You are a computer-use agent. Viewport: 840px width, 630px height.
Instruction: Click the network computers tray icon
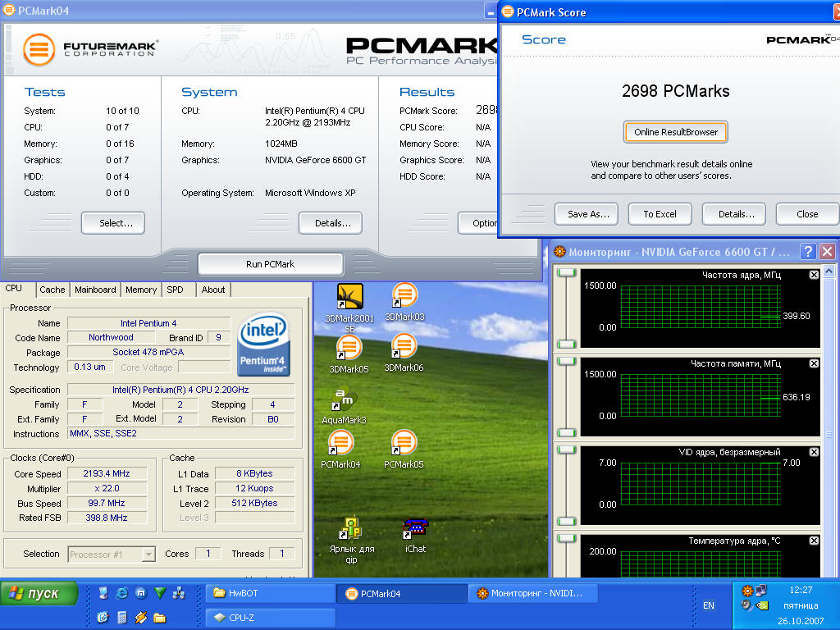761,590
